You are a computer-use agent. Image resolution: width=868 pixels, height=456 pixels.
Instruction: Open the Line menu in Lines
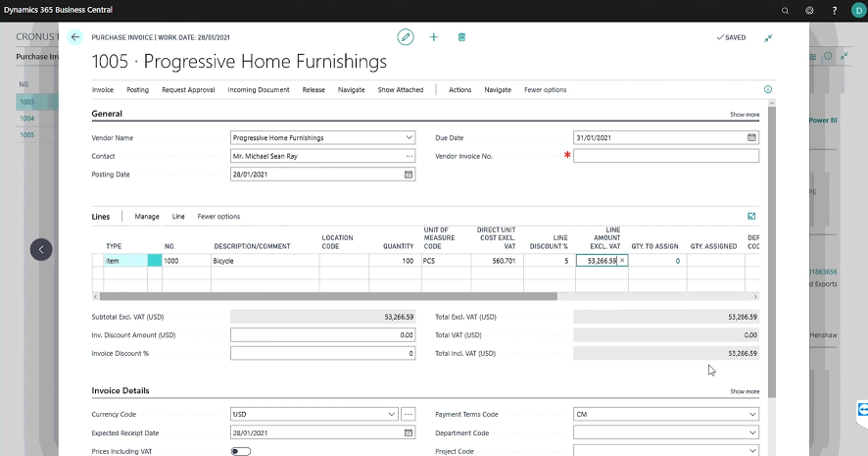(178, 217)
